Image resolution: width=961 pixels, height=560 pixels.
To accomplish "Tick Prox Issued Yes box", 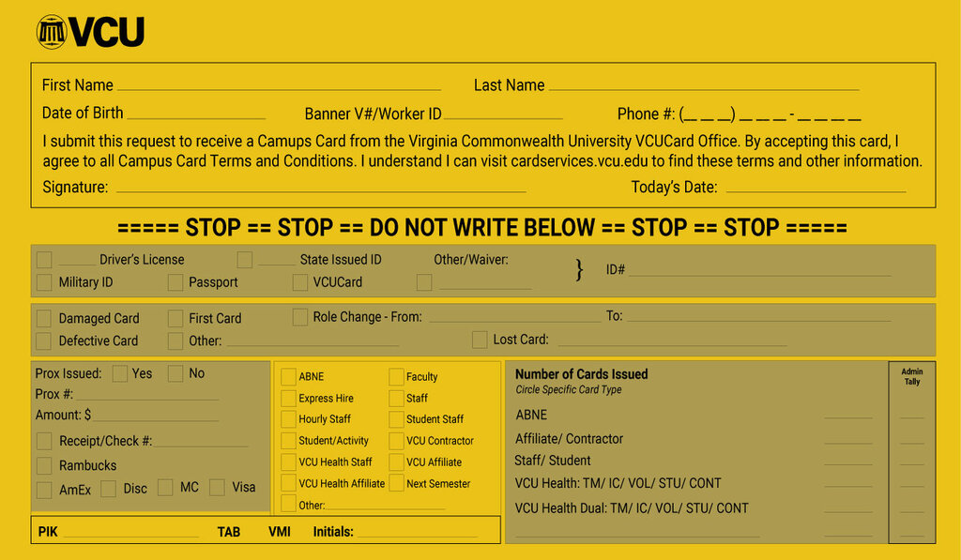I will [x=120, y=373].
